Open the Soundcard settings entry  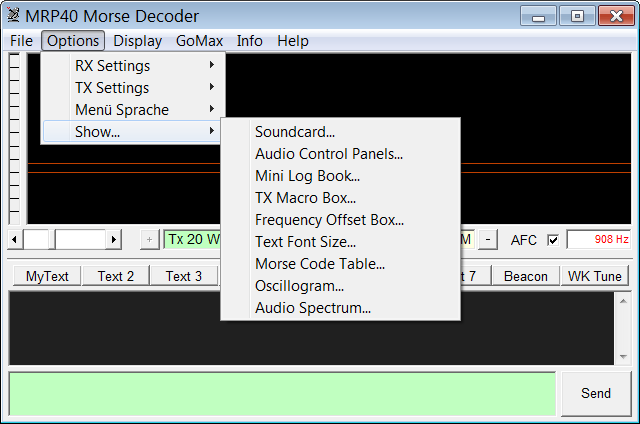[295, 132]
